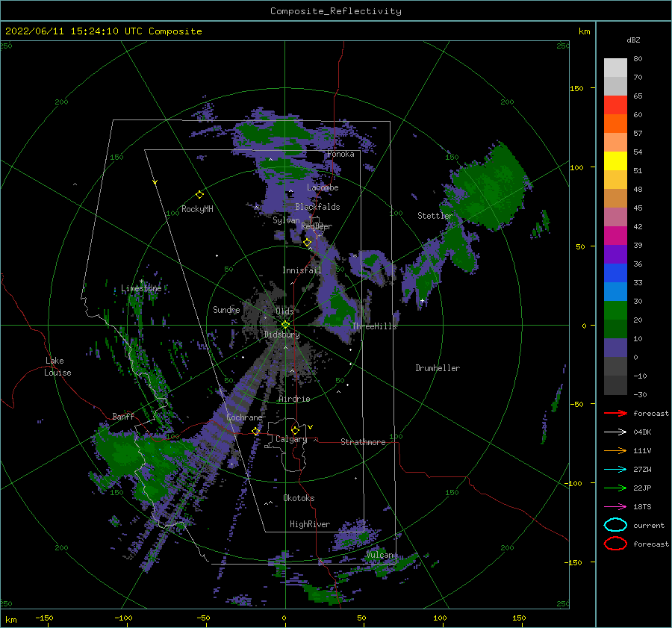
Task: Click the green 22JP arrow icon
Action: point(615,488)
